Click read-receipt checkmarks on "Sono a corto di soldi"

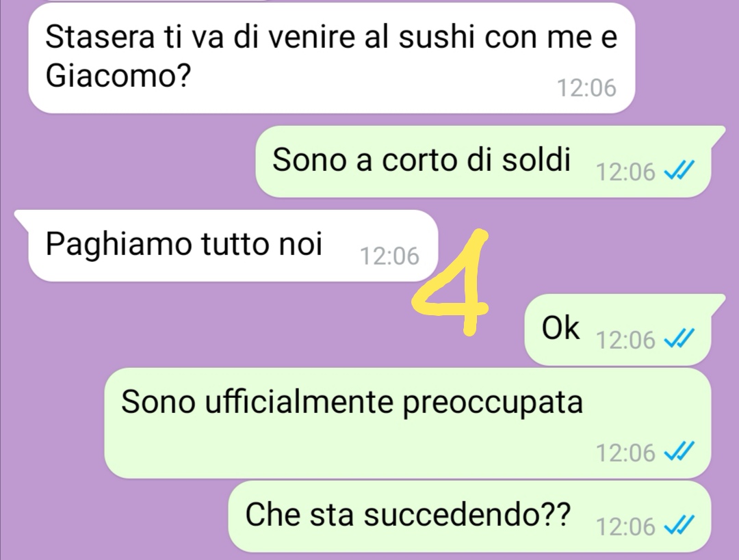[x=679, y=170]
